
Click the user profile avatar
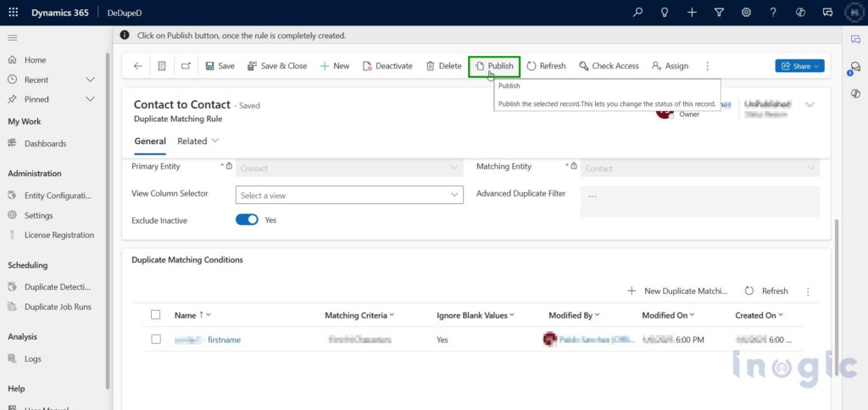(x=855, y=12)
